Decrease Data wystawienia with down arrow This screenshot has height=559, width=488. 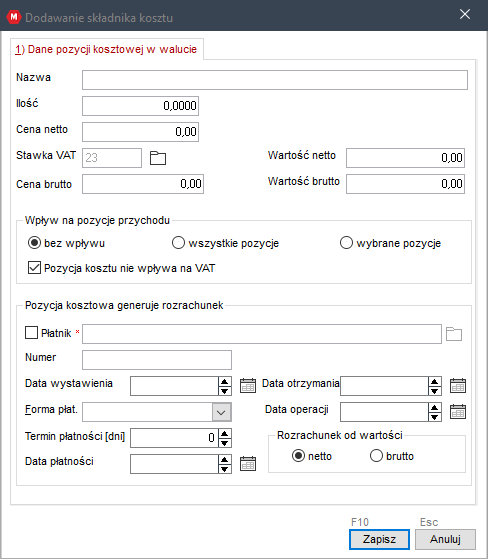coord(225,391)
